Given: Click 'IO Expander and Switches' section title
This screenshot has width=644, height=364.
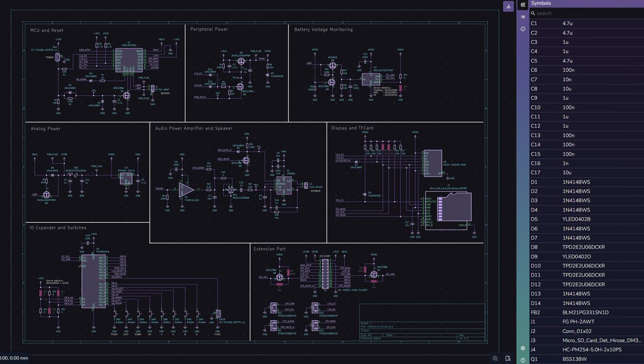Looking at the screenshot, I should [58, 228].
